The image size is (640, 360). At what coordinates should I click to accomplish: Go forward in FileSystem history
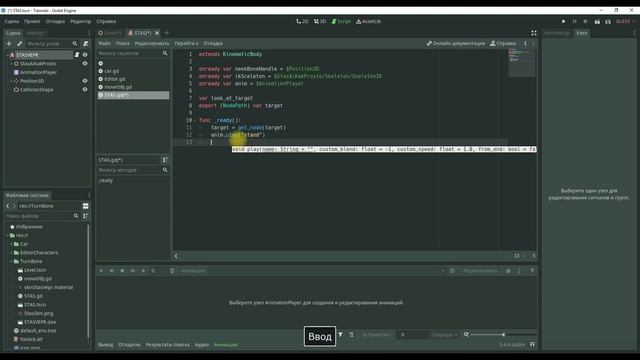[14, 206]
